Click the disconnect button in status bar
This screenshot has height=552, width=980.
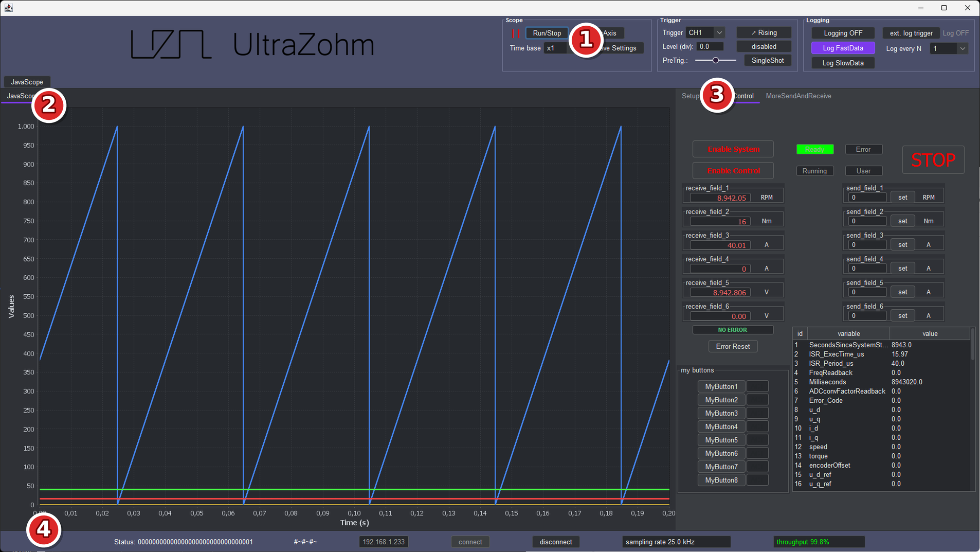tap(555, 542)
